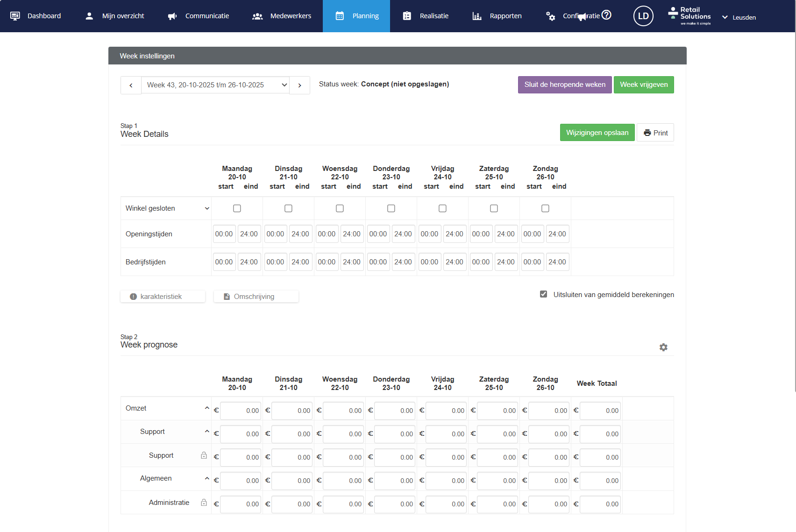Click the lock icon on Support sub-row
Screen dimensions: 796x532
click(x=204, y=455)
